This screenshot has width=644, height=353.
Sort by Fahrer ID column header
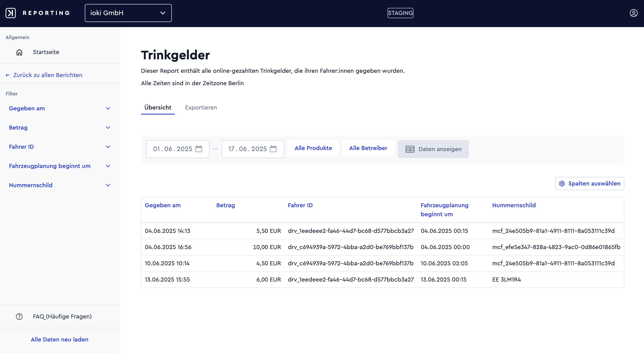coord(300,205)
